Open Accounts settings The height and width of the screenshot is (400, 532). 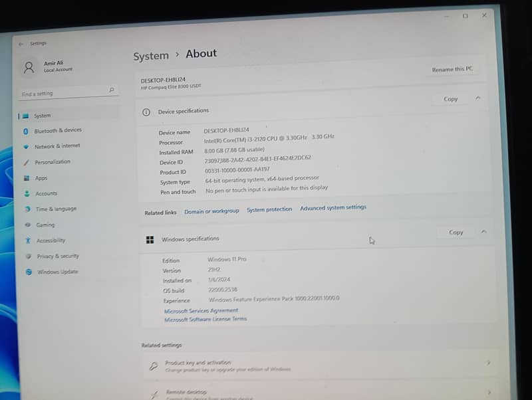point(47,193)
